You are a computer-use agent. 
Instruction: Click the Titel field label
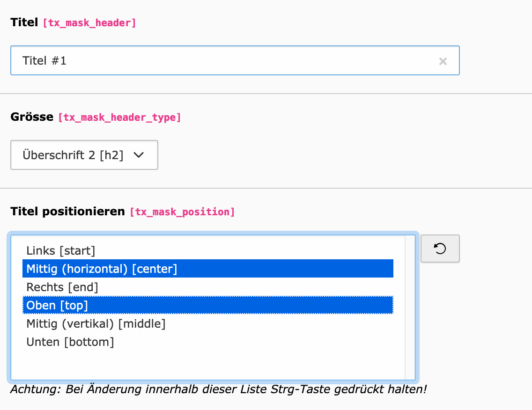point(24,22)
